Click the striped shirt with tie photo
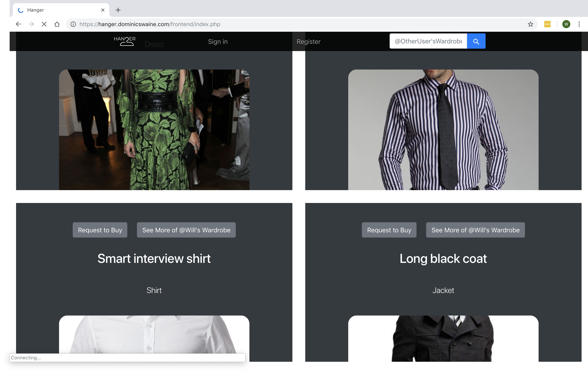The width and height of the screenshot is (588, 373). [443, 130]
